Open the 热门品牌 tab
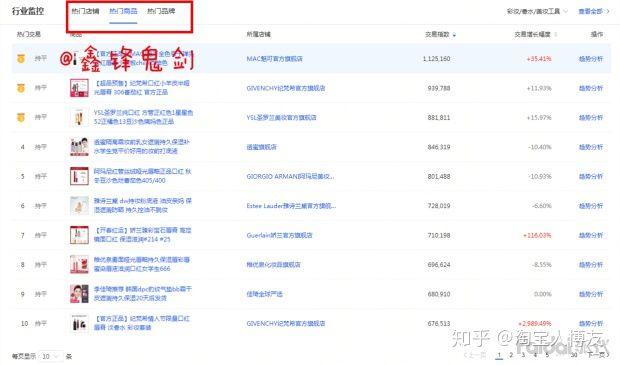620x365 pixels. pyautogui.click(x=161, y=11)
